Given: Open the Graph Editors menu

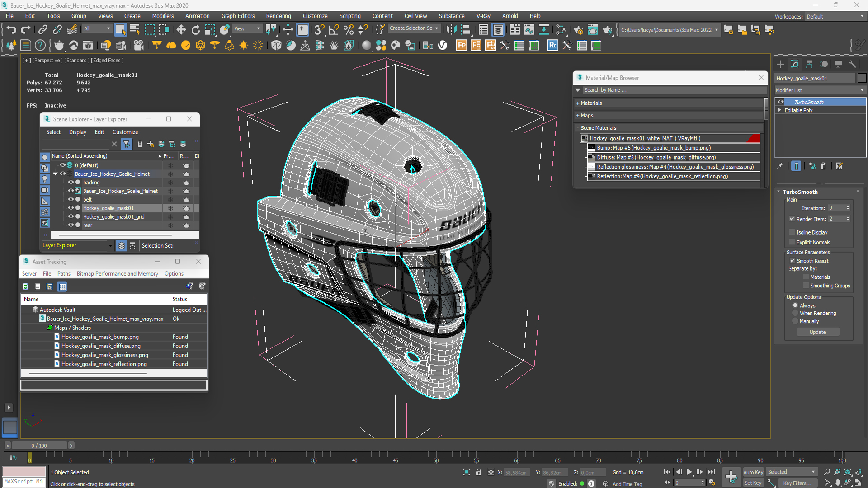Looking at the screenshot, I should click(238, 16).
